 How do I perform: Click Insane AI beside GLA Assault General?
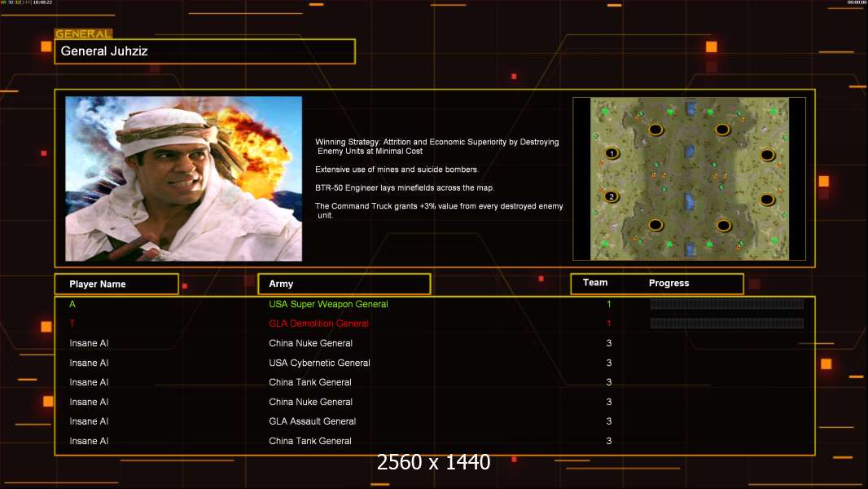89,421
